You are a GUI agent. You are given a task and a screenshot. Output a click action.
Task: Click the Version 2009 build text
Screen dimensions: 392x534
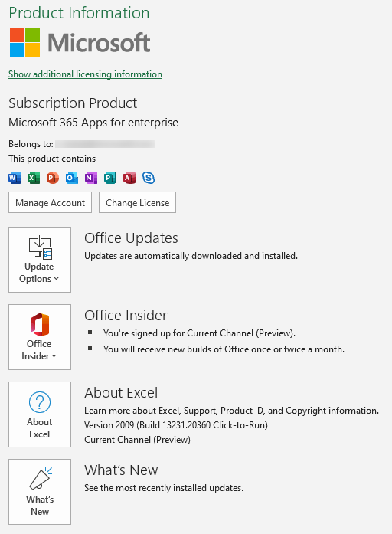176,425
